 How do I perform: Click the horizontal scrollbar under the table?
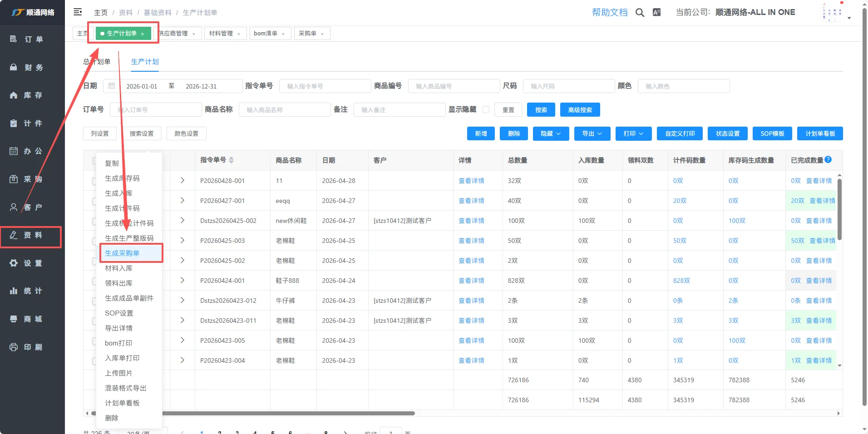(x=291, y=414)
